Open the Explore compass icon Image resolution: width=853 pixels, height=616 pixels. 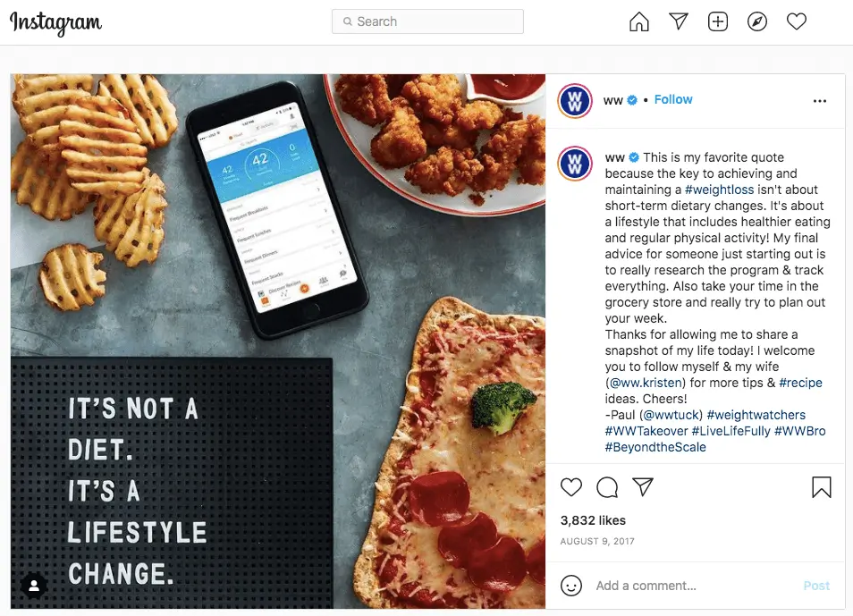pos(757,21)
